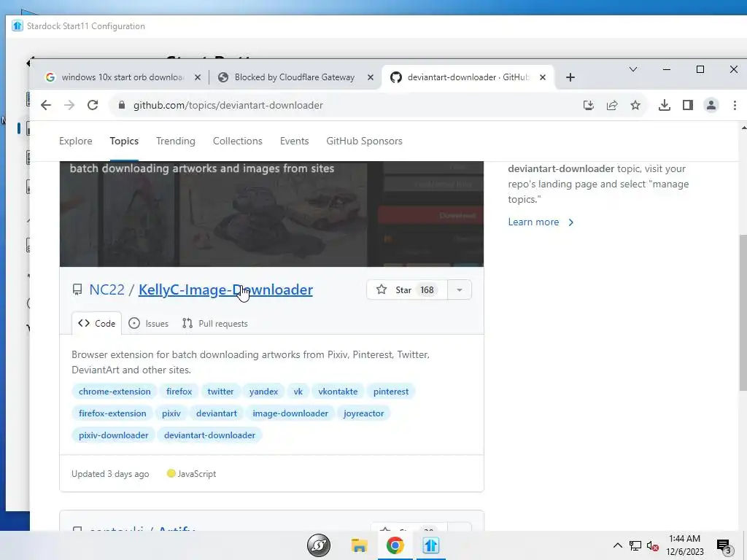Image resolution: width=747 pixels, height=560 pixels.
Task: Click the address bar URL
Action: pyautogui.click(x=228, y=105)
